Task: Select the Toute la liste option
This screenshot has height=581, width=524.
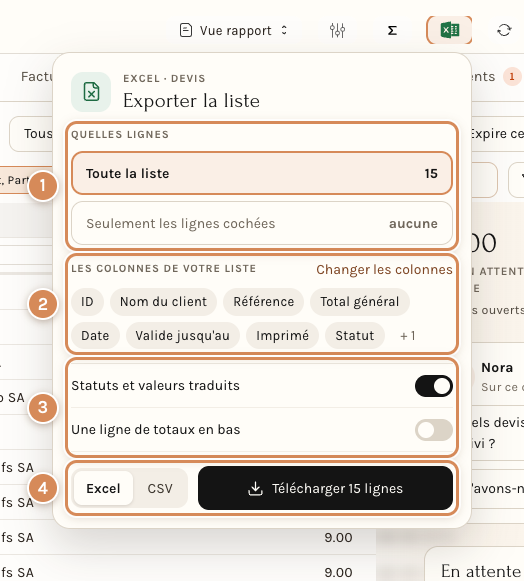Action: [262, 173]
